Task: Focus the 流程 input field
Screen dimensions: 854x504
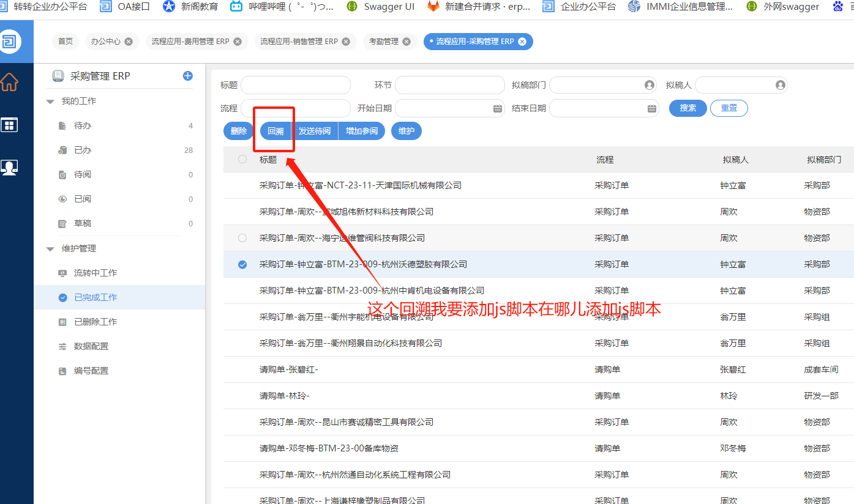Action: [296, 108]
